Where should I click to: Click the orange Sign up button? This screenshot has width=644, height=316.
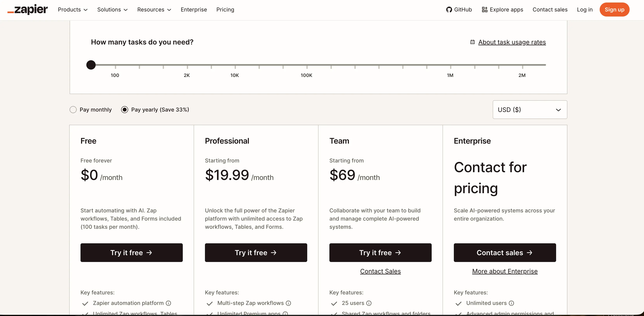point(614,10)
